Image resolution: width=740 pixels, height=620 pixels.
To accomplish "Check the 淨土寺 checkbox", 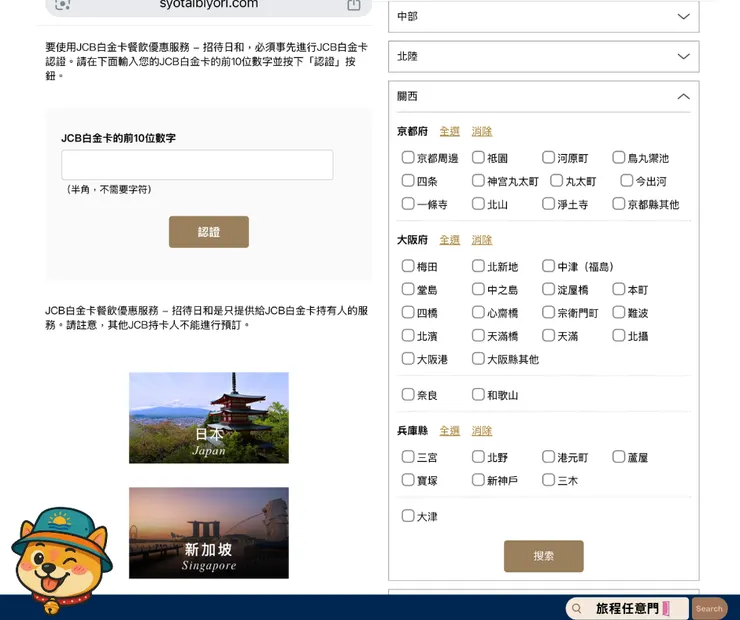I will point(548,203).
